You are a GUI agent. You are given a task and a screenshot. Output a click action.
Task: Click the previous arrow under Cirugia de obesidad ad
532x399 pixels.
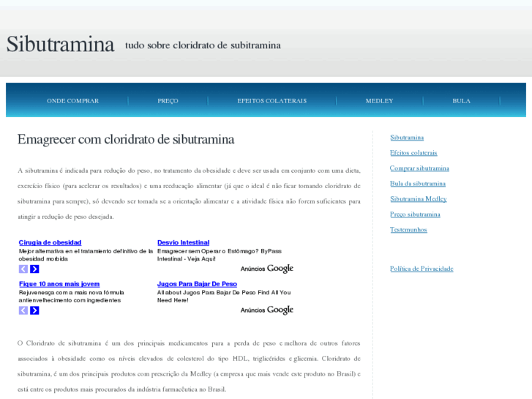click(23, 269)
